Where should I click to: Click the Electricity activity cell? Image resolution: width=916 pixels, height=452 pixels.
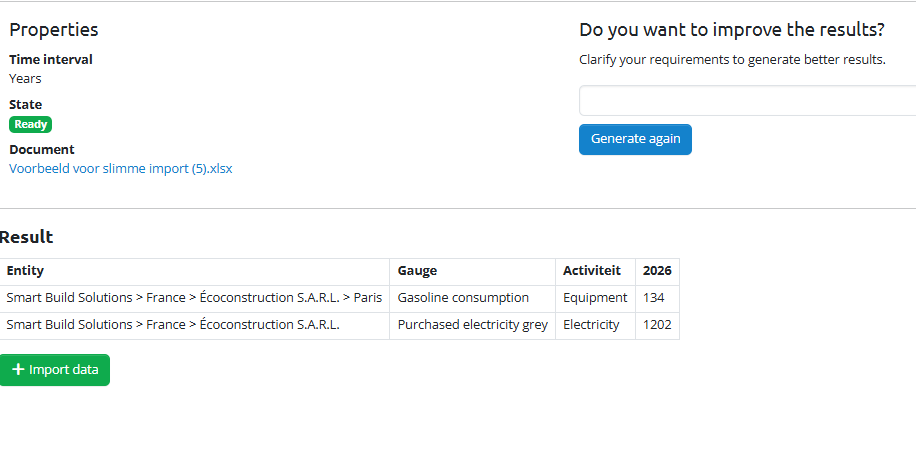(x=591, y=325)
